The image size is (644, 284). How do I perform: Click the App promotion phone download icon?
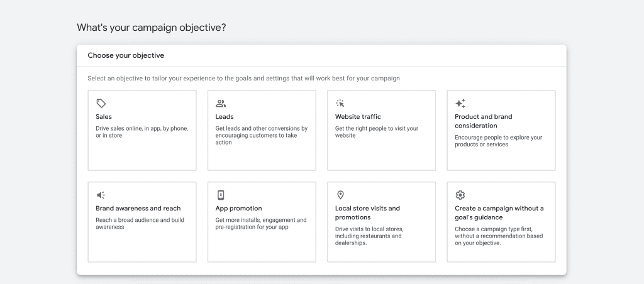221,195
